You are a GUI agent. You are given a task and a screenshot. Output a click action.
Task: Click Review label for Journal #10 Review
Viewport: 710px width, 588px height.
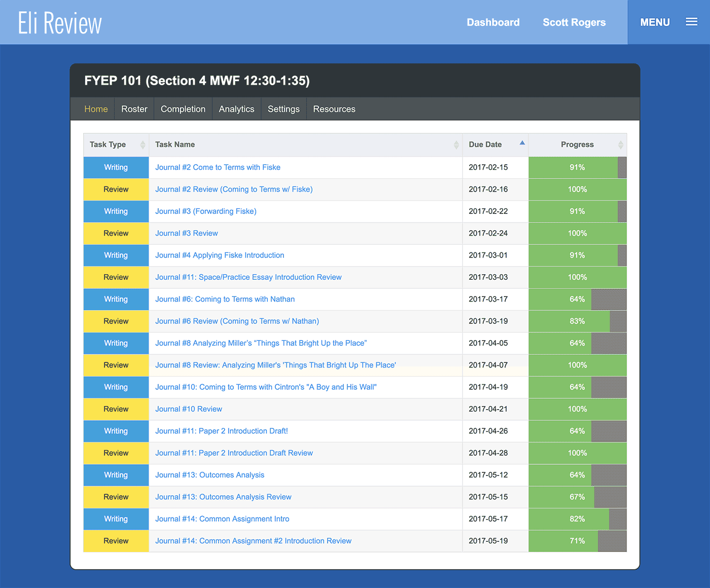coord(116,409)
